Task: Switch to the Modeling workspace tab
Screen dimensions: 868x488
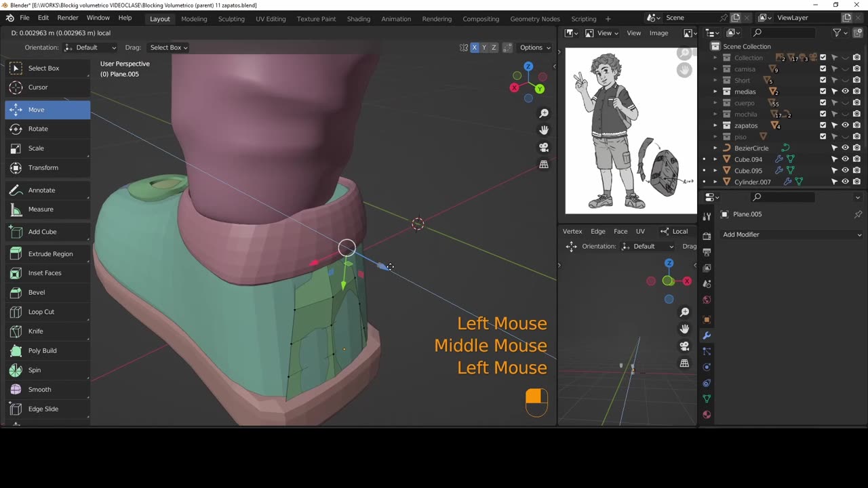Action: pos(194,19)
